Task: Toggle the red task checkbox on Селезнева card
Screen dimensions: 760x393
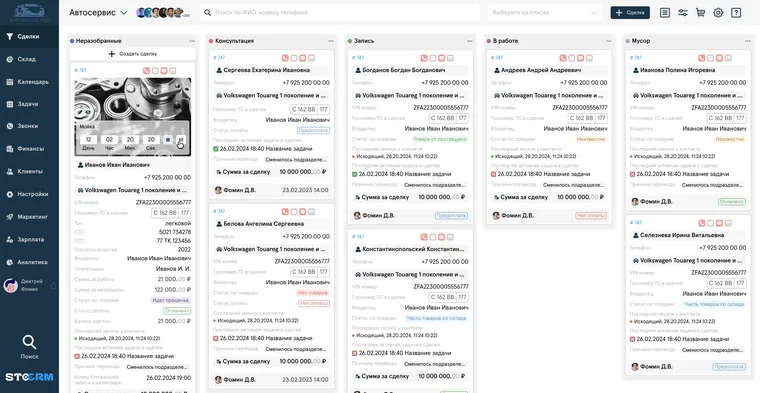Action: click(x=633, y=339)
